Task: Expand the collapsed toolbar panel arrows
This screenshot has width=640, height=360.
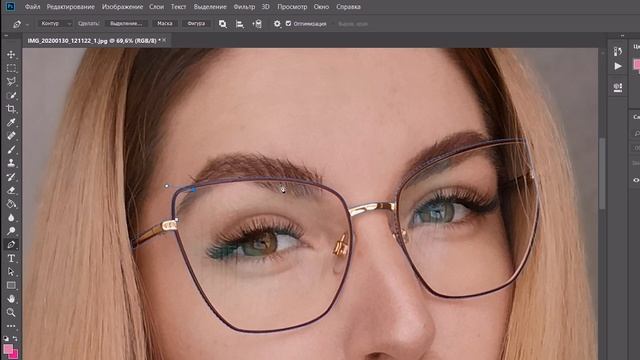Action: pos(6,36)
